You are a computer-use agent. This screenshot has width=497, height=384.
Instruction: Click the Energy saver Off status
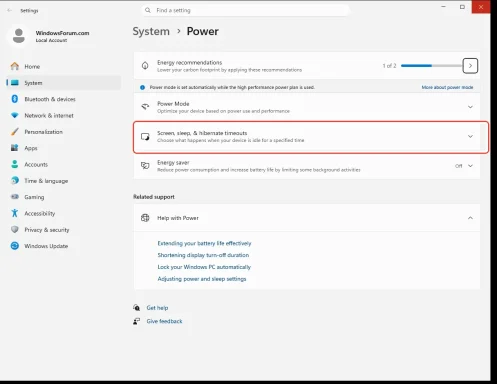click(x=459, y=166)
